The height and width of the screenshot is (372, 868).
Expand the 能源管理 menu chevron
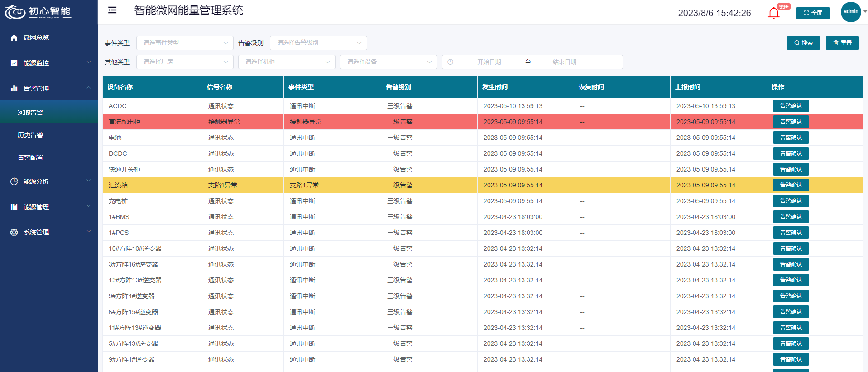[89, 206]
